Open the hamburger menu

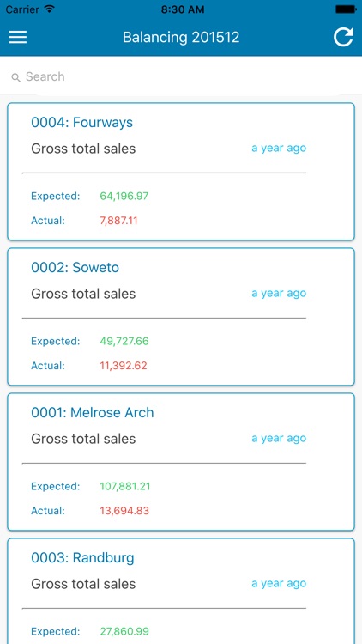(18, 37)
